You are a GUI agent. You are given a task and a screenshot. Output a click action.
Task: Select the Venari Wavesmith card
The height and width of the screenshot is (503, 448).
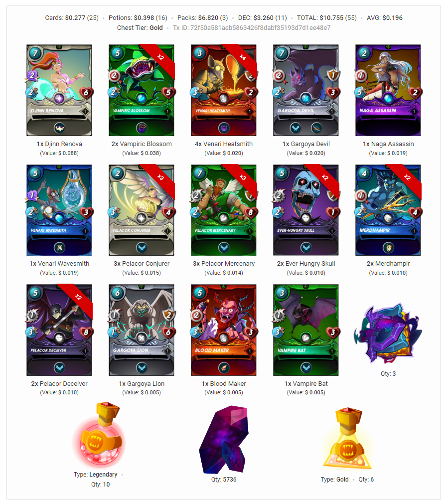pyautogui.click(x=59, y=210)
